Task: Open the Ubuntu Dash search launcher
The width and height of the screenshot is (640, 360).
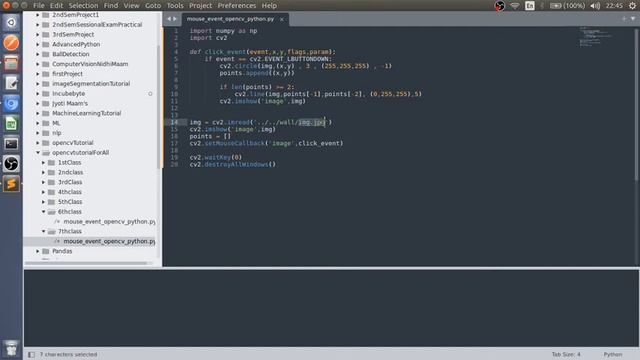Action: [11, 22]
